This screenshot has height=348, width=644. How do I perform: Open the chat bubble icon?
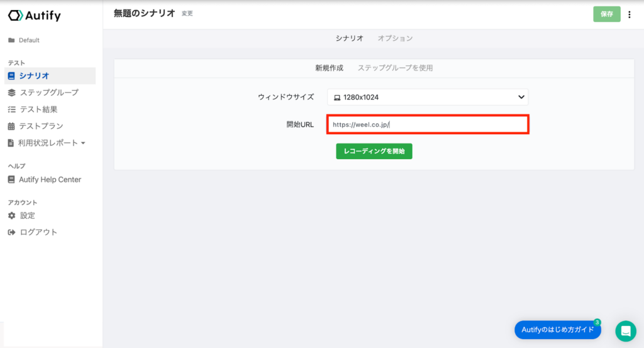(626, 331)
